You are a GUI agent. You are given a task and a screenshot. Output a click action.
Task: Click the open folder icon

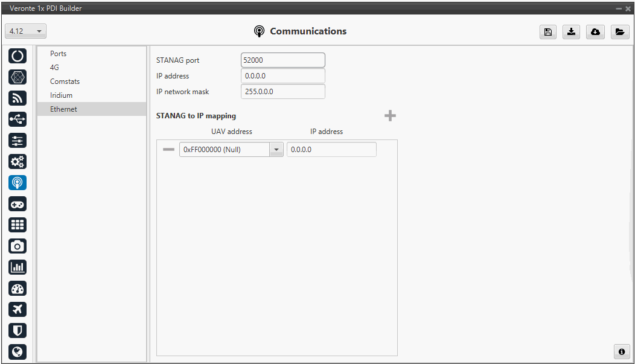pyautogui.click(x=619, y=33)
